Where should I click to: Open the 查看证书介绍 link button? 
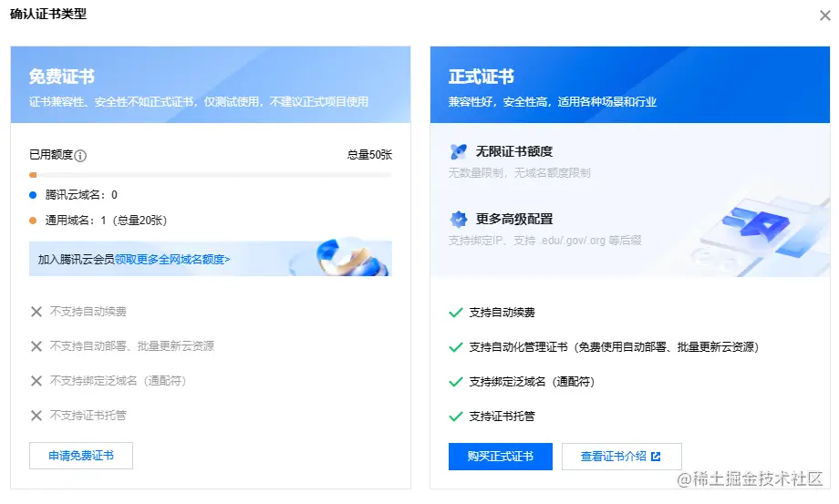tap(621, 457)
